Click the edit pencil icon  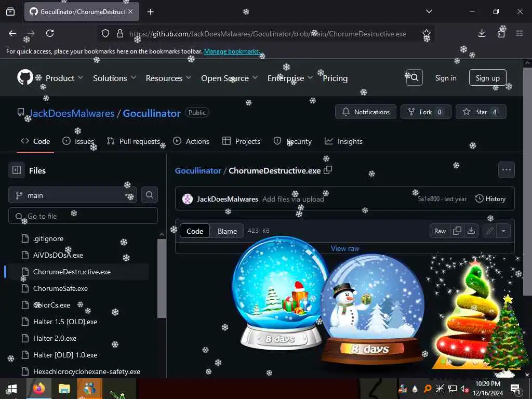[x=489, y=231]
